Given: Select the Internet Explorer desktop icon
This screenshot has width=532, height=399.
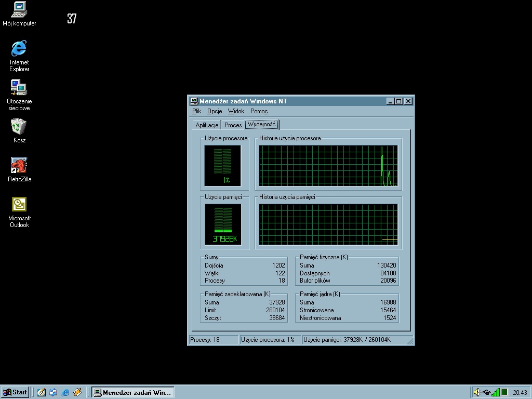Looking at the screenshot, I should (19, 56).
